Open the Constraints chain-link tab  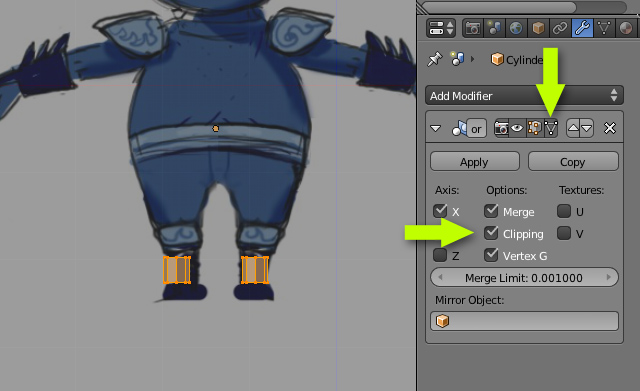click(560, 28)
